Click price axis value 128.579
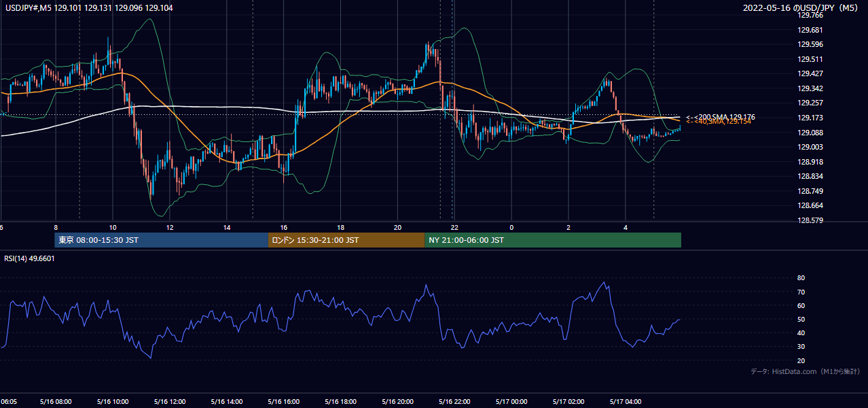Screen dimensions: 868x408 point(810,220)
